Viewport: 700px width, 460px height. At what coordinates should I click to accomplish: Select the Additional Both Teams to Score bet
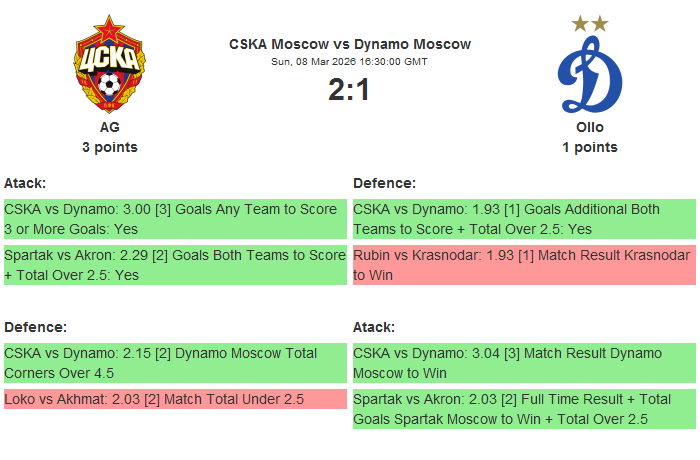point(524,219)
